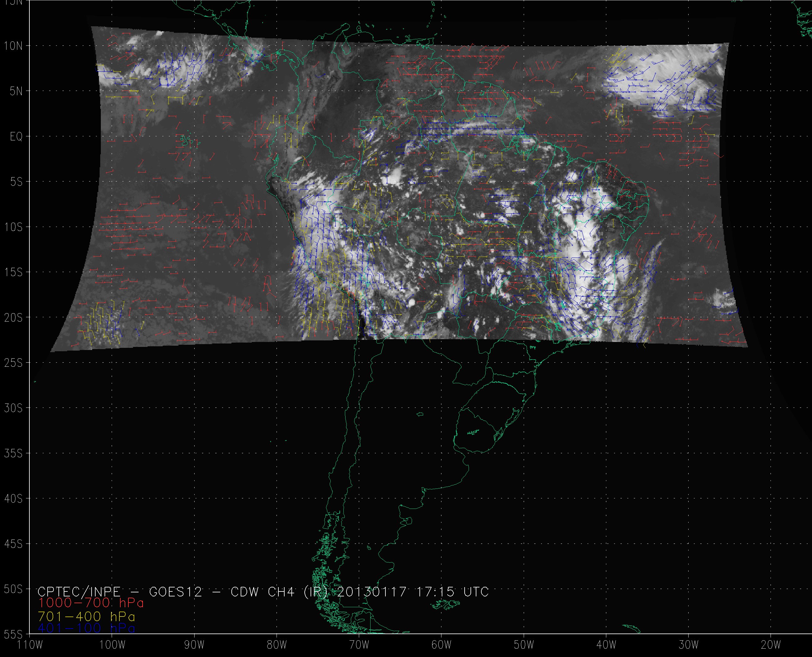The width and height of the screenshot is (812, 657).
Task: Click the 30W longitude axis label
Action: (689, 645)
